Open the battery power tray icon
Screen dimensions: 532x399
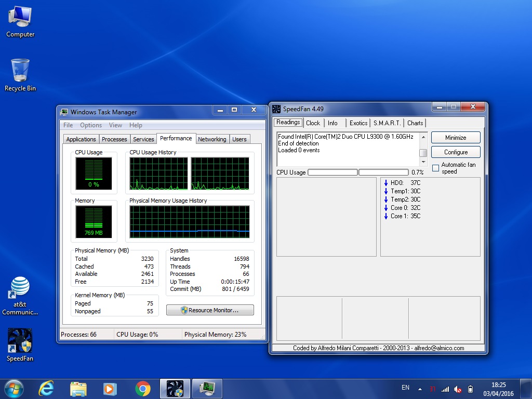tap(470, 389)
